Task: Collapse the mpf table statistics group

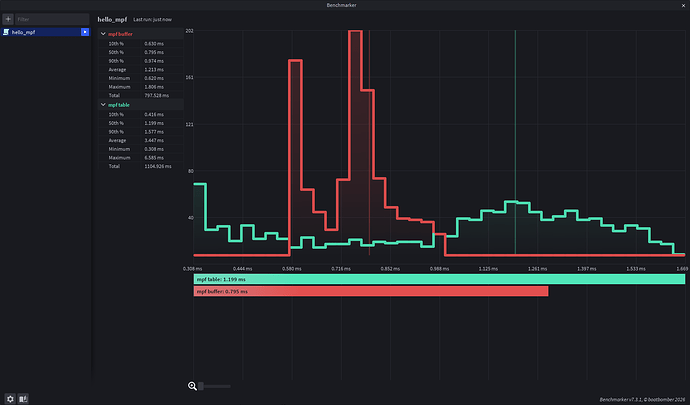Action: (x=103, y=105)
